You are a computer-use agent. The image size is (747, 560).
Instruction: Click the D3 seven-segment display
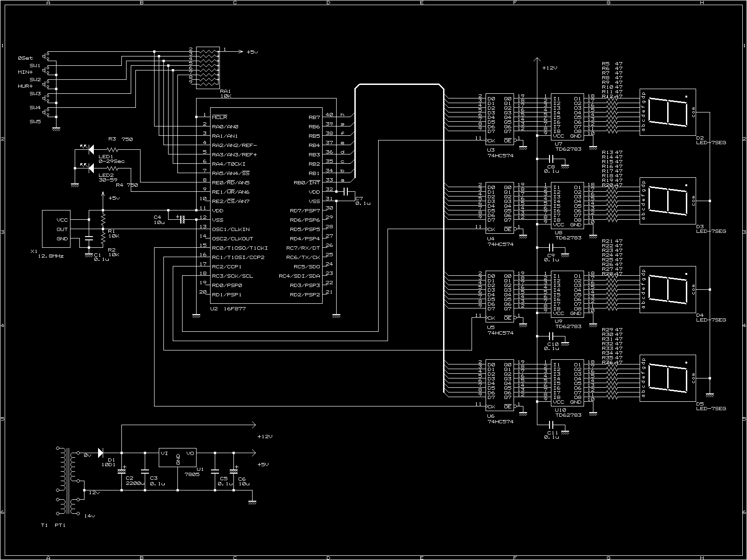(668, 201)
